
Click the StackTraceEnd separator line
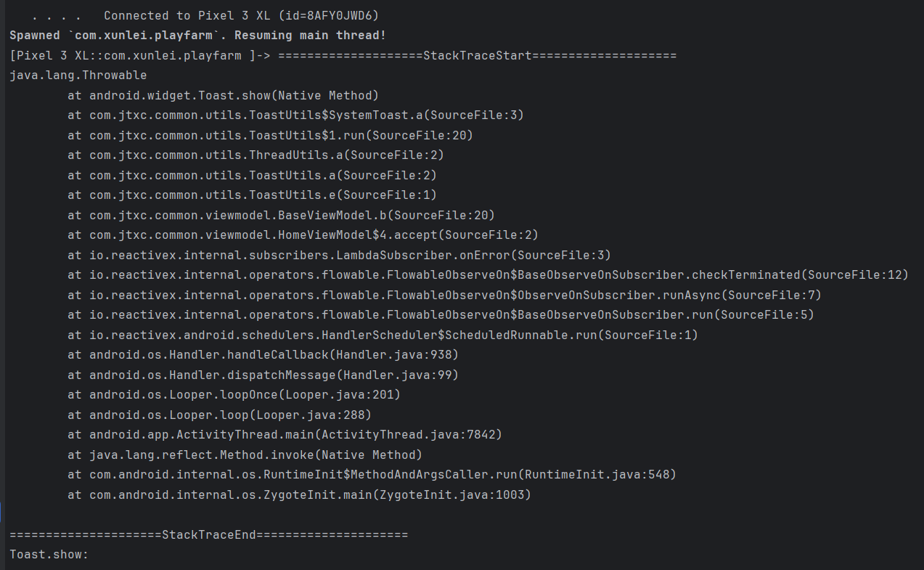click(x=209, y=535)
